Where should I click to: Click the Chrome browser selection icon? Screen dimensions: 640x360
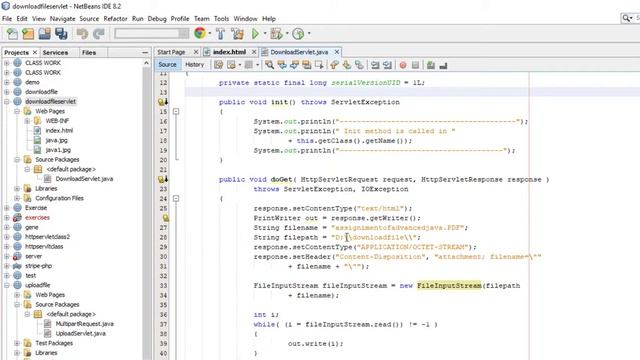[x=200, y=33]
